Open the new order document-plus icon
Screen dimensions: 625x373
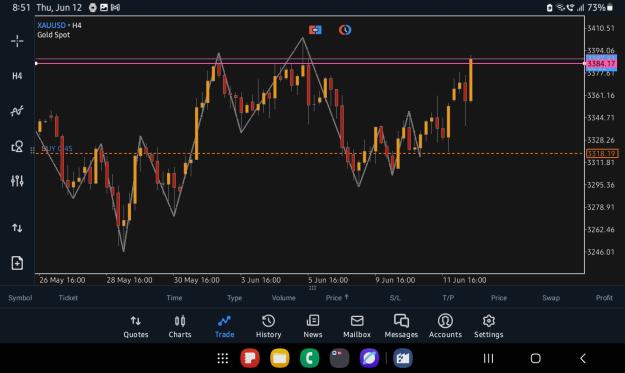[17, 263]
